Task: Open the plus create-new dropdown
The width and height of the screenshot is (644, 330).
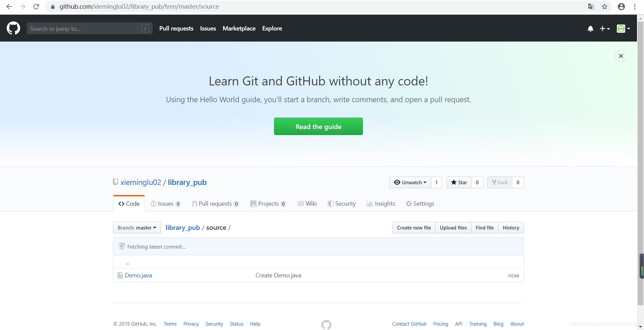Action: (605, 29)
